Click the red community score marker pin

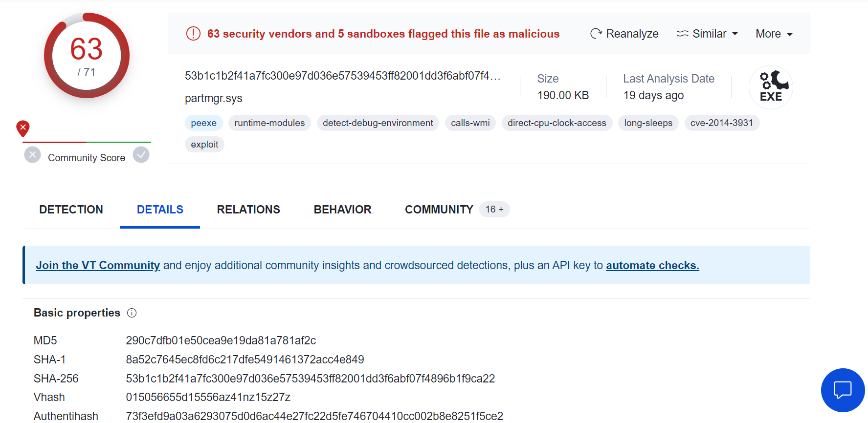(x=23, y=128)
